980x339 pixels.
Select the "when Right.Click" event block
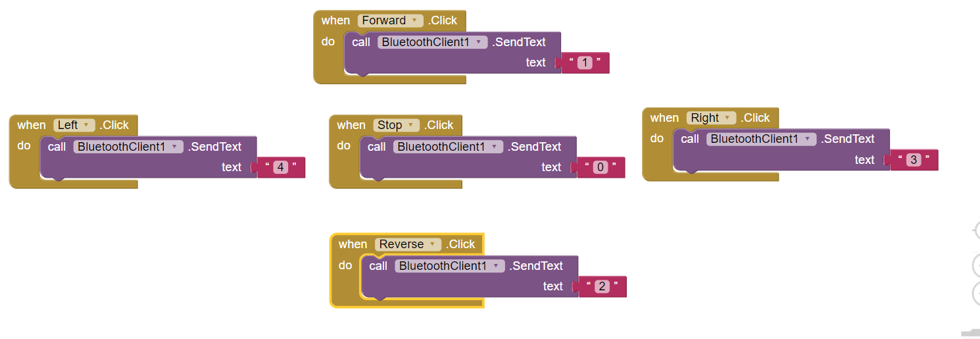click(x=664, y=118)
